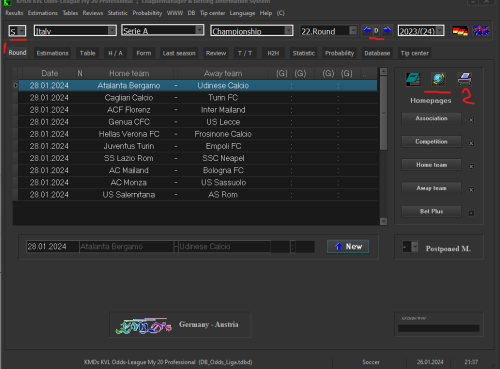500x369 pixels.
Task: Switch to the Table tab
Action: coord(87,53)
